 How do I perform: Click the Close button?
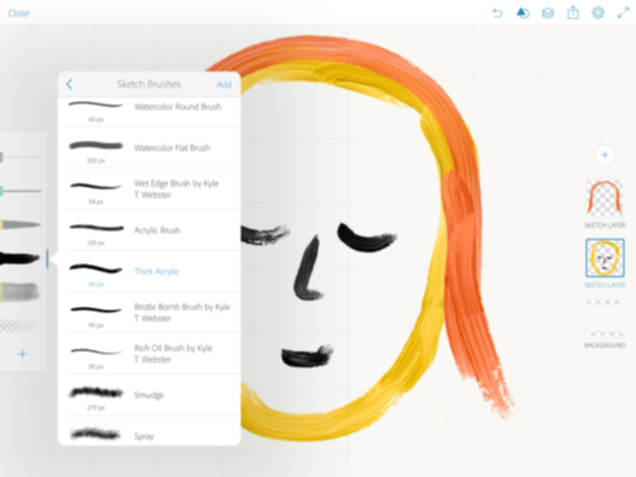tap(19, 13)
